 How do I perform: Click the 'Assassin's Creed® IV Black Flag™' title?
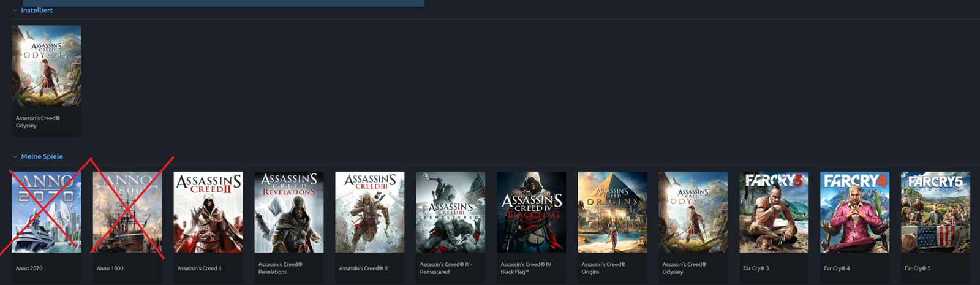526,268
